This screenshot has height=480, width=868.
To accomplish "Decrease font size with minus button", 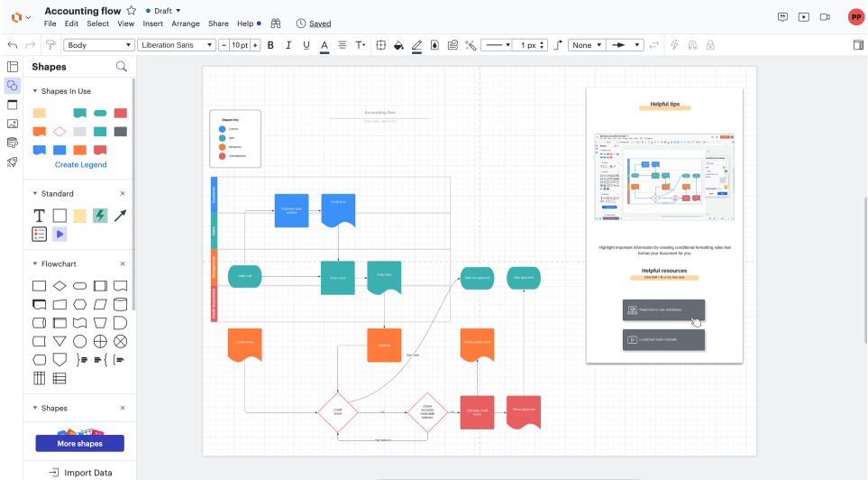I will click(224, 45).
